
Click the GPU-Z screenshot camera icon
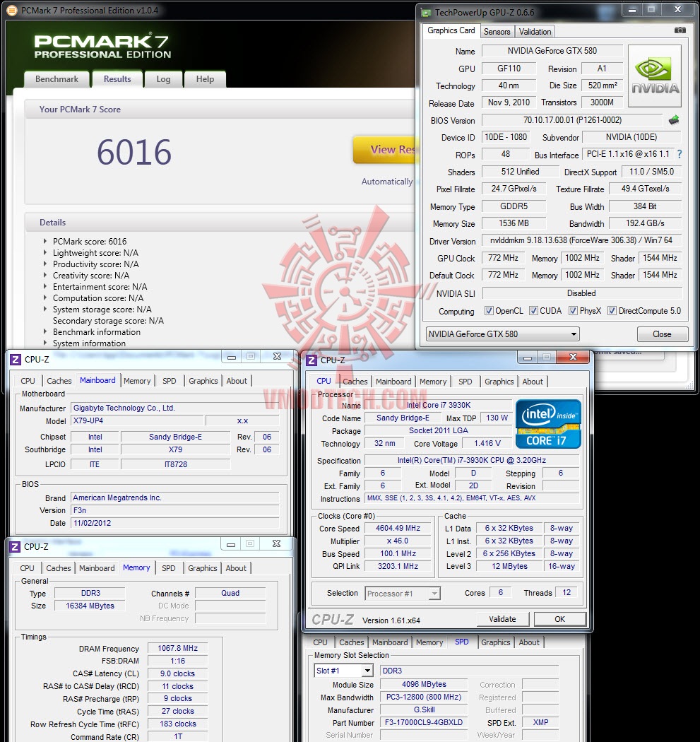tap(680, 30)
